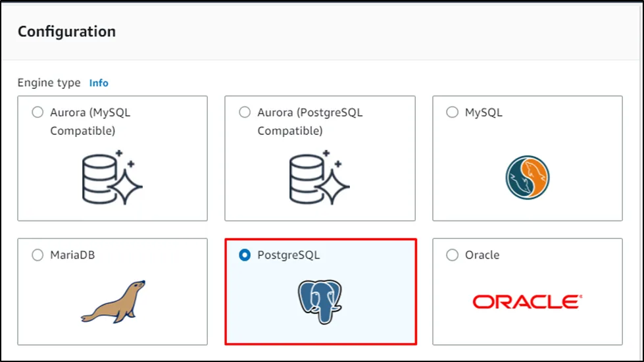Click the Configuration section heading
The image size is (644, 362).
66,32
